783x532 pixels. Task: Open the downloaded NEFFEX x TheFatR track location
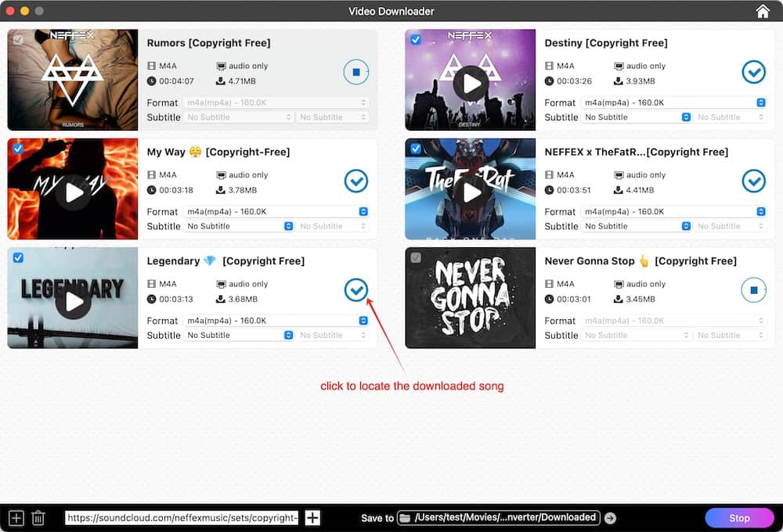pos(753,181)
